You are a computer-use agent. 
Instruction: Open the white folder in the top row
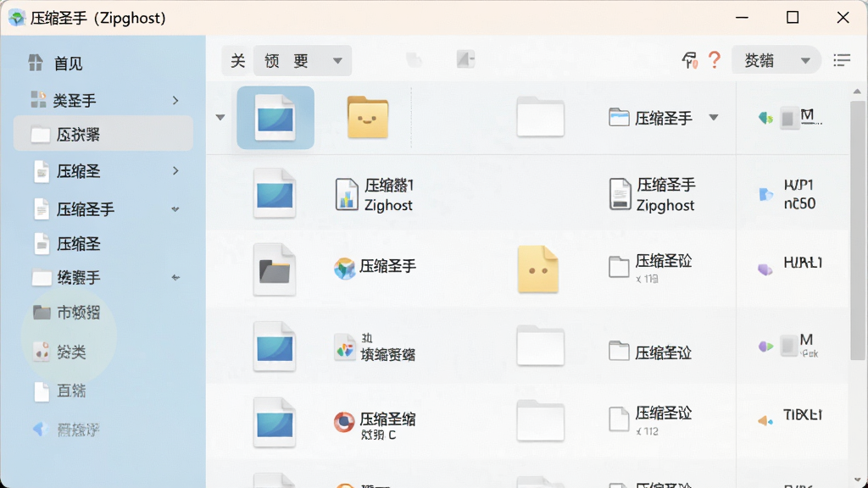[x=540, y=117]
